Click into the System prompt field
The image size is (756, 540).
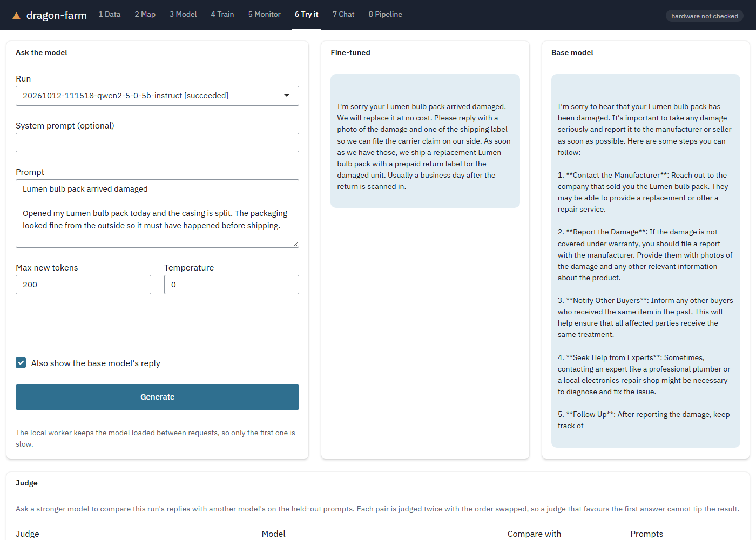(157, 143)
